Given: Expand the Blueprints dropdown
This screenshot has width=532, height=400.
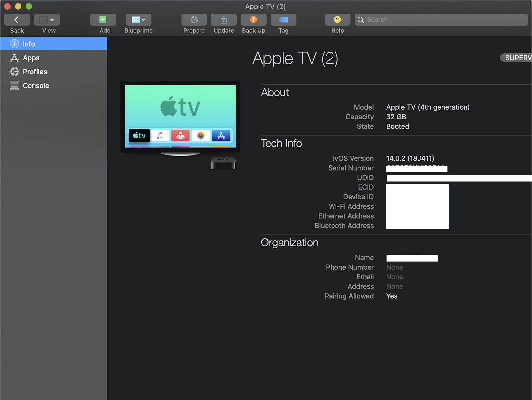Looking at the screenshot, I should [138, 20].
